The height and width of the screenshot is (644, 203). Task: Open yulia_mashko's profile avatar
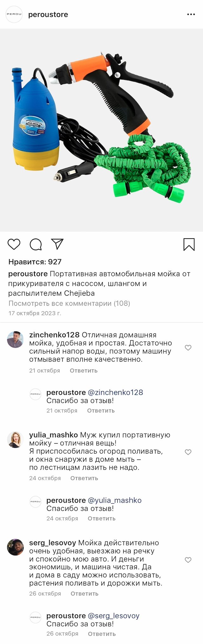[15, 440]
